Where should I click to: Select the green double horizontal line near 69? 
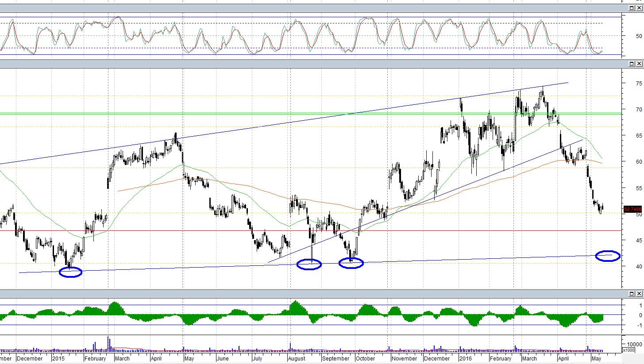(x=310, y=114)
